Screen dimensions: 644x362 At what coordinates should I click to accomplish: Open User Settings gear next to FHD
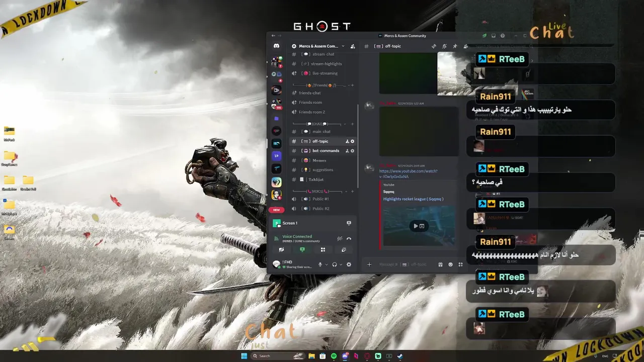349,264
